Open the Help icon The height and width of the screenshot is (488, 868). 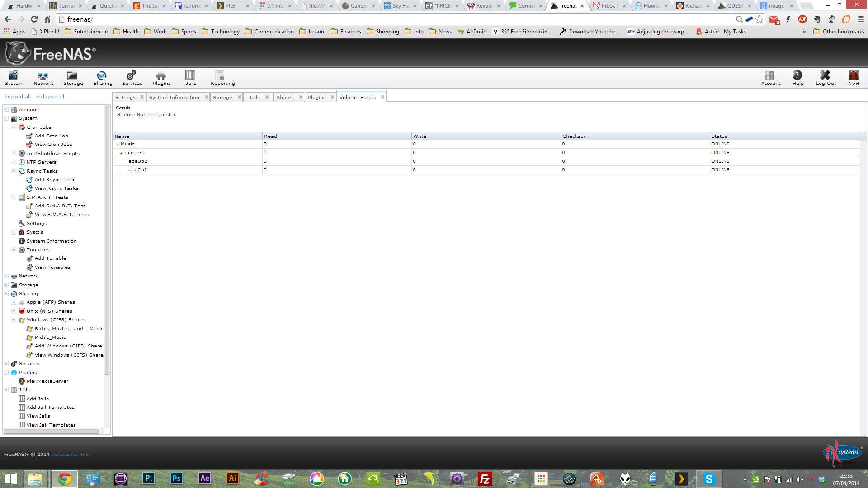[x=798, y=78]
